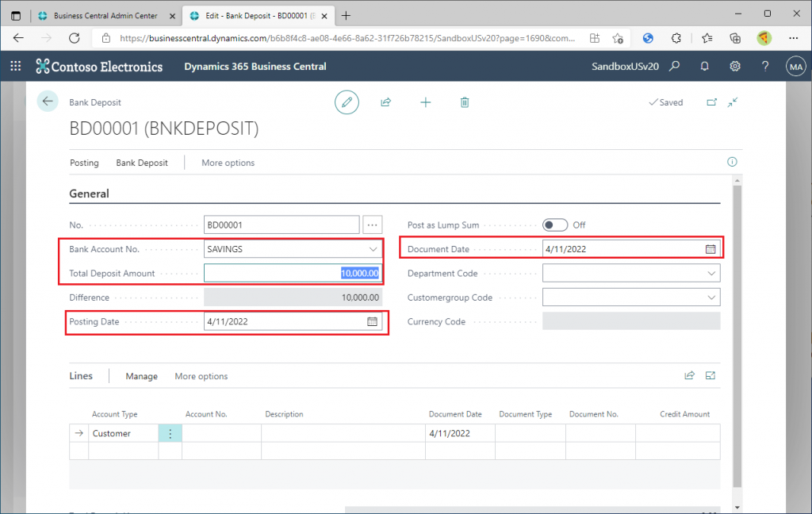Viewport: 812px width, 514px height.
Task: Open the Posting menu
Action: (84, 163)
